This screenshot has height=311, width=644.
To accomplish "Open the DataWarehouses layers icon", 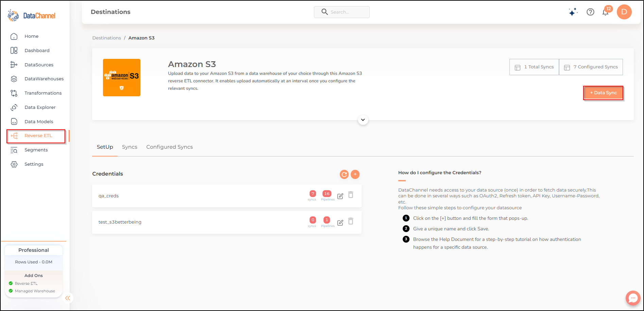I will pos(14,79).
